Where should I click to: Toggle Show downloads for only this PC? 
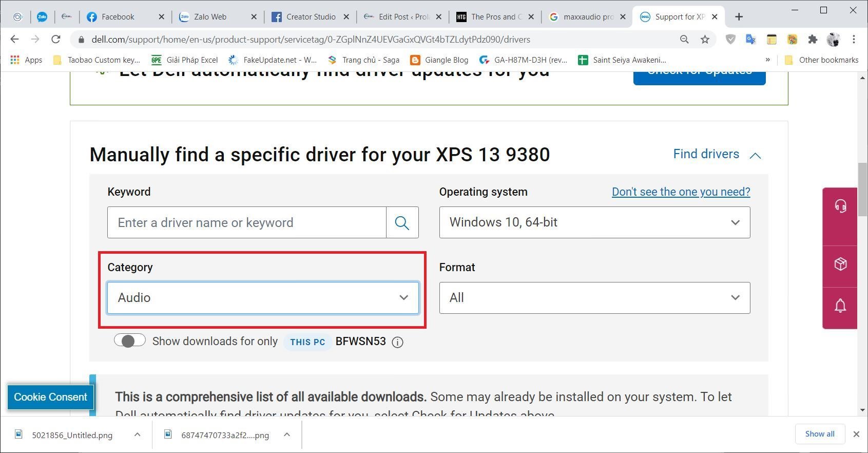tap(130, 341)
